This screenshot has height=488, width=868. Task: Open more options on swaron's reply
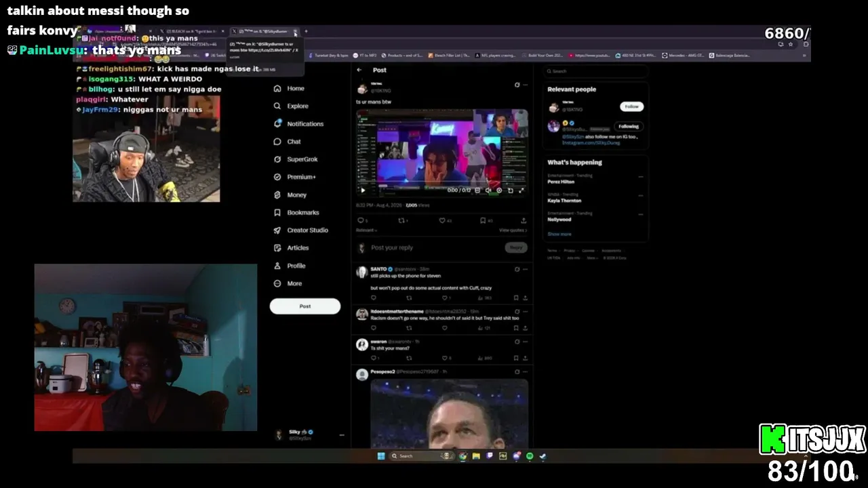[524, 342]
